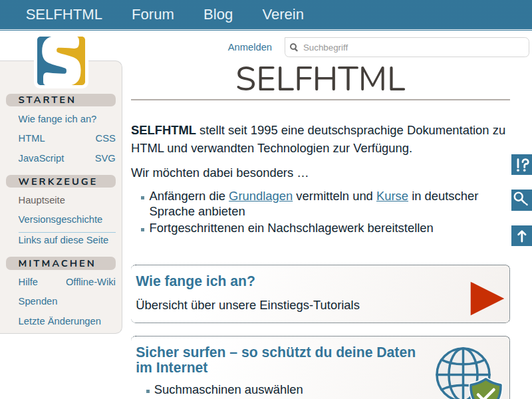Click text Übersicht über unsere Einstiegs-Tutorials
The image size is (532, 399).
pyautogui.click(x=247, y=305)
